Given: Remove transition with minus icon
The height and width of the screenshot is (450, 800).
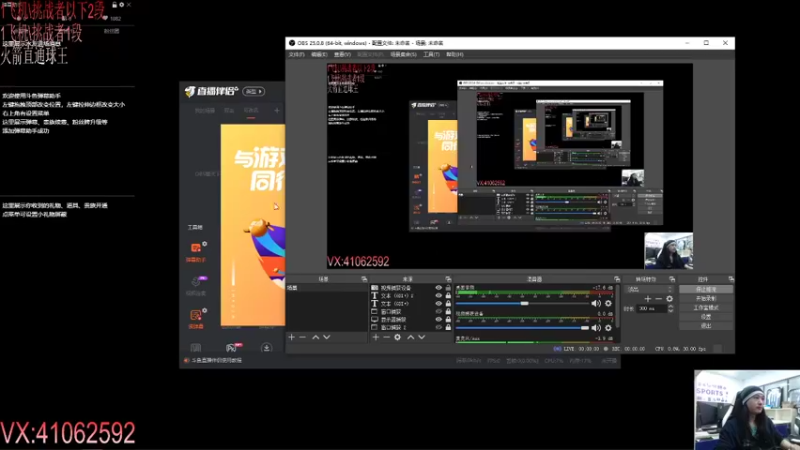Looking at the screenshot, I should point(658,299).
